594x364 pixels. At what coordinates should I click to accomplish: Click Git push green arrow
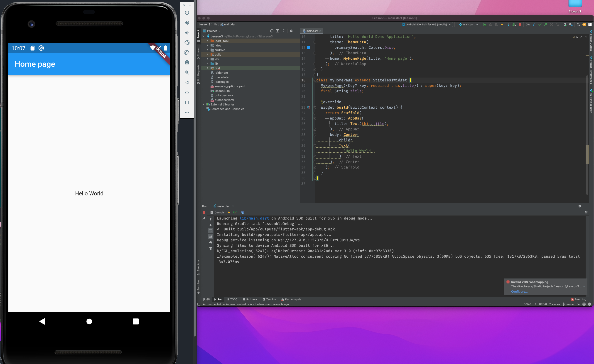(545, 24)
